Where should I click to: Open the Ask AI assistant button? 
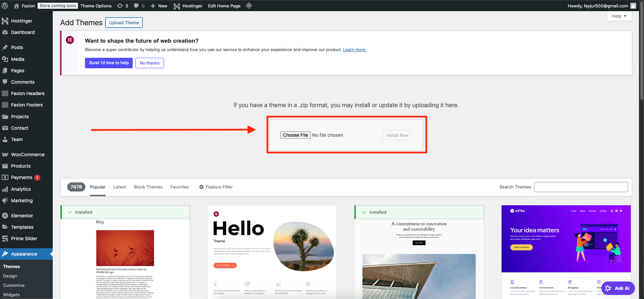pos(618,288)
